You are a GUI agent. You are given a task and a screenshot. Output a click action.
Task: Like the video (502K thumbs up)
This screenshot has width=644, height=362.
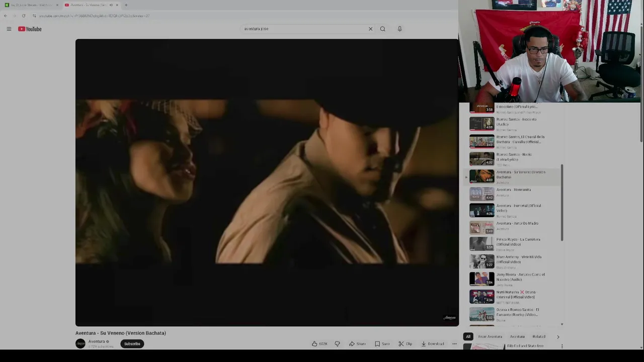tap(319, 344)
